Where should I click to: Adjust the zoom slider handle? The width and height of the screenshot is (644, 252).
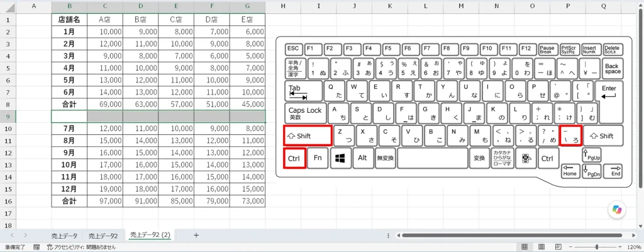[x=596, y=247]
